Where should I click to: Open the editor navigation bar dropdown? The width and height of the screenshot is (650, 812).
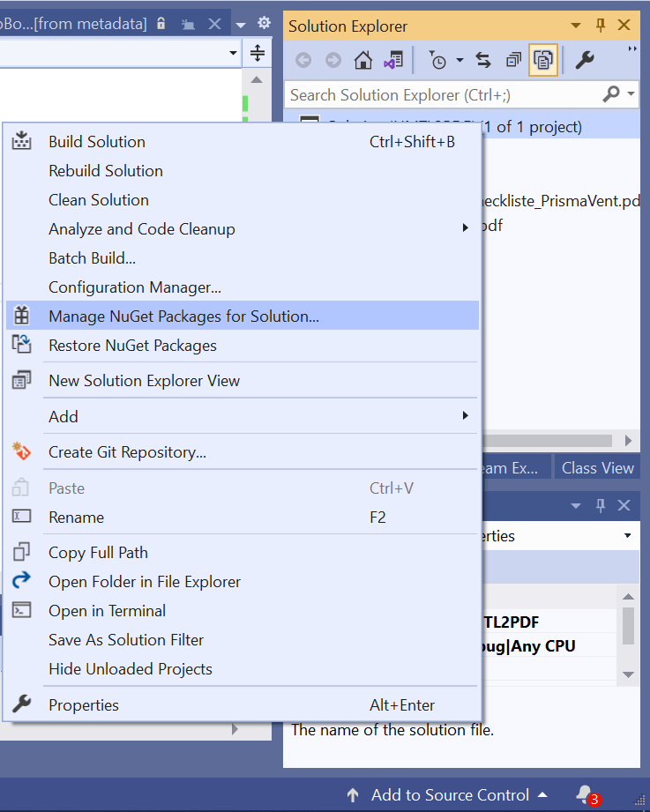pyautogui.click(x=233, y=53)
